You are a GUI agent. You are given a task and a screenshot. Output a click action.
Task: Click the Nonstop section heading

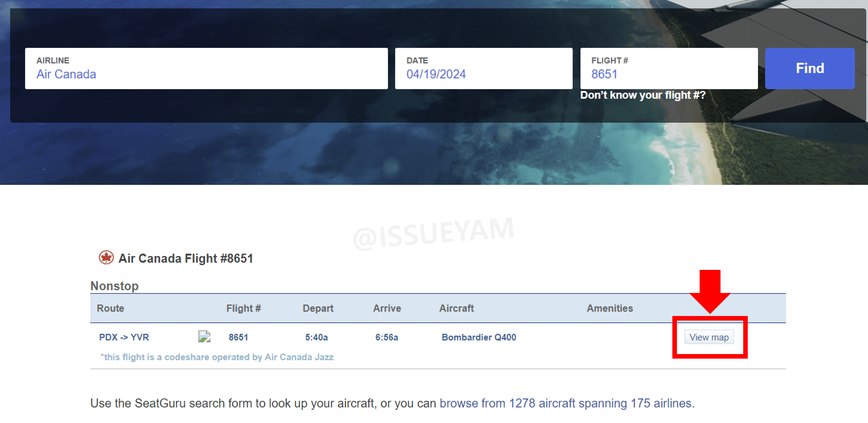(115, 286)
